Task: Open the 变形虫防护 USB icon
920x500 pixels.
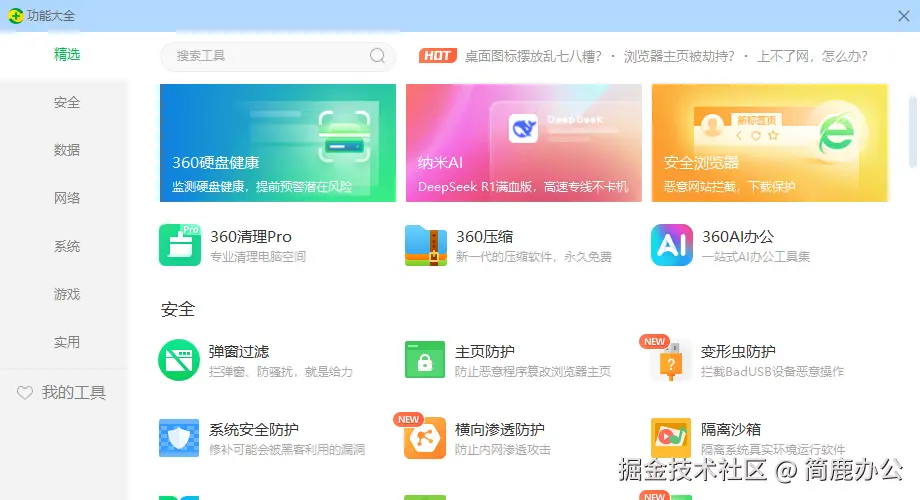Action: point(671,360)
